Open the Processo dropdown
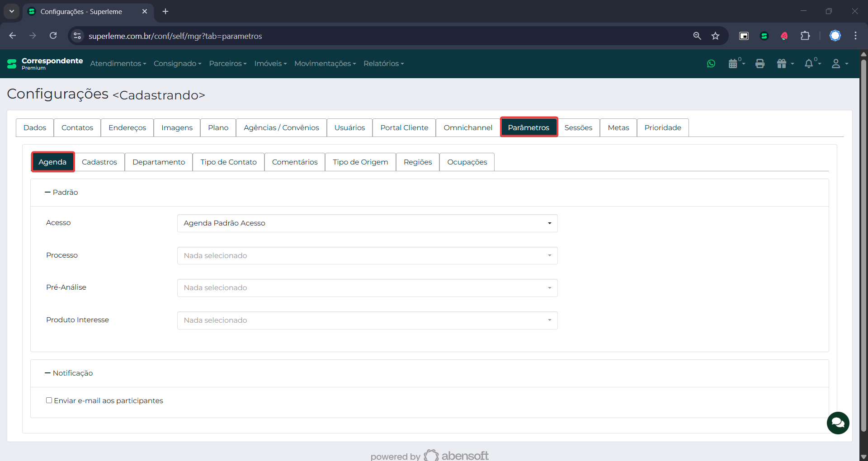The image size is (868, 461). pyautogui.click(x=367, y=256)
